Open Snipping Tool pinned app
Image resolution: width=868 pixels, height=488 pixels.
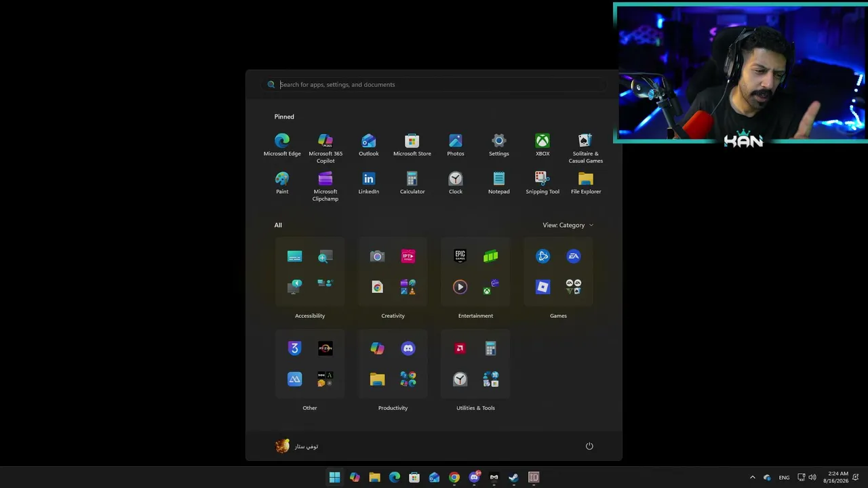pos(542,183)
